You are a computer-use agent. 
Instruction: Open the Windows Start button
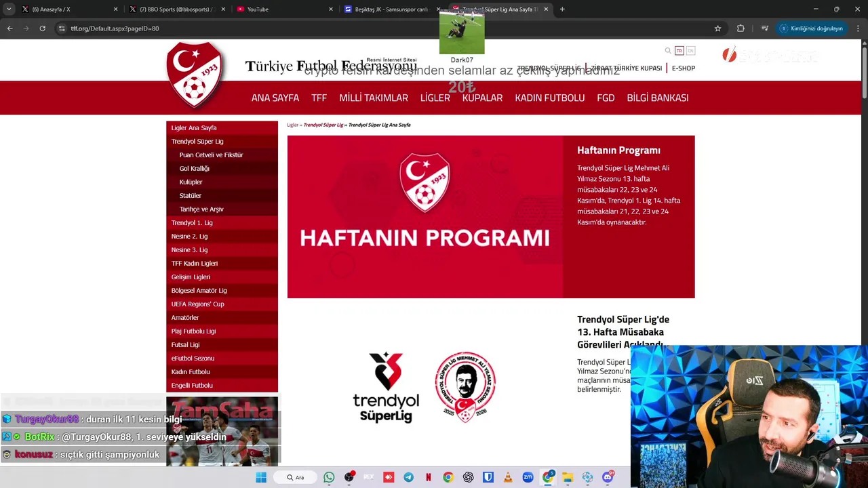[261, 477]
